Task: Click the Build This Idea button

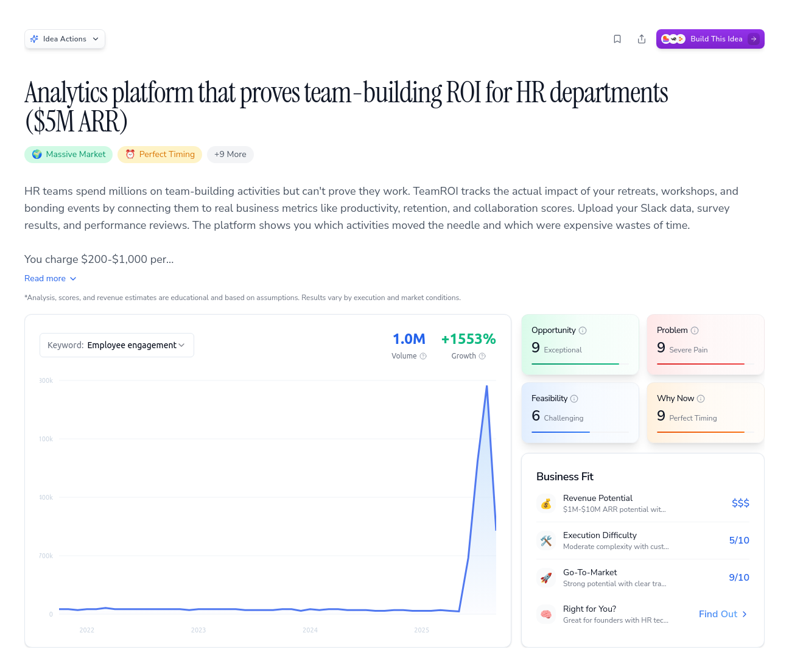Action: coord(710,38)
